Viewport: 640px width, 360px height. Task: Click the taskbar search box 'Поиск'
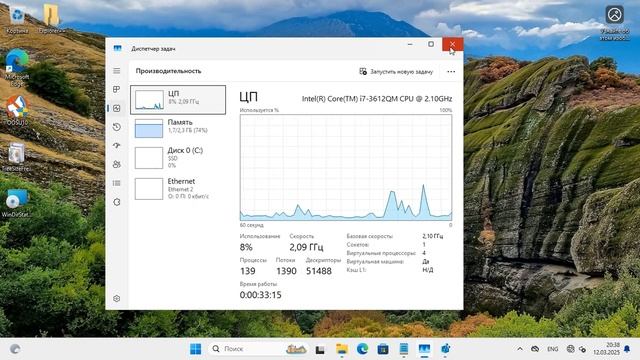(259, 349)
